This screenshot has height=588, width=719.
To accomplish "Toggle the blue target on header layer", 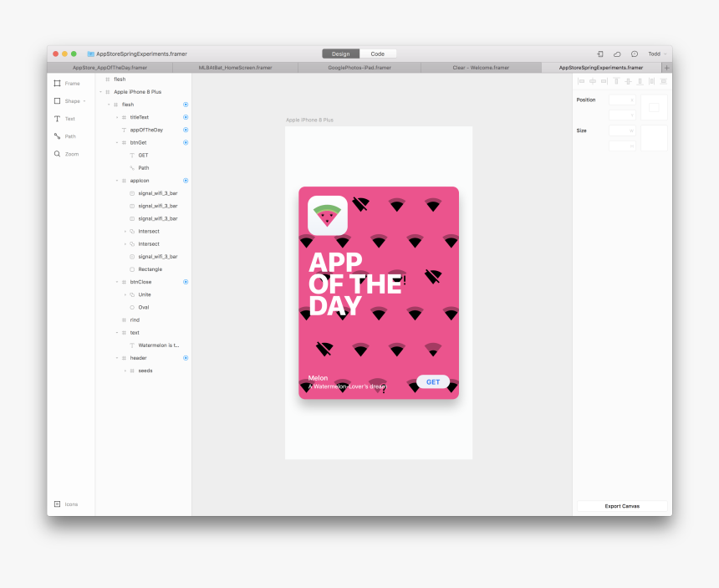I will [186, 358].
